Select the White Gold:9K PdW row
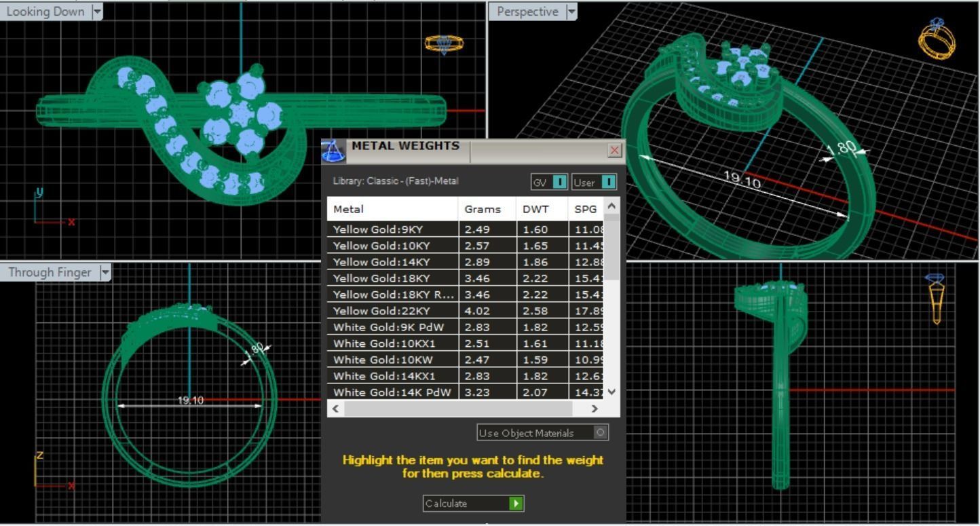 click(466, 327)
